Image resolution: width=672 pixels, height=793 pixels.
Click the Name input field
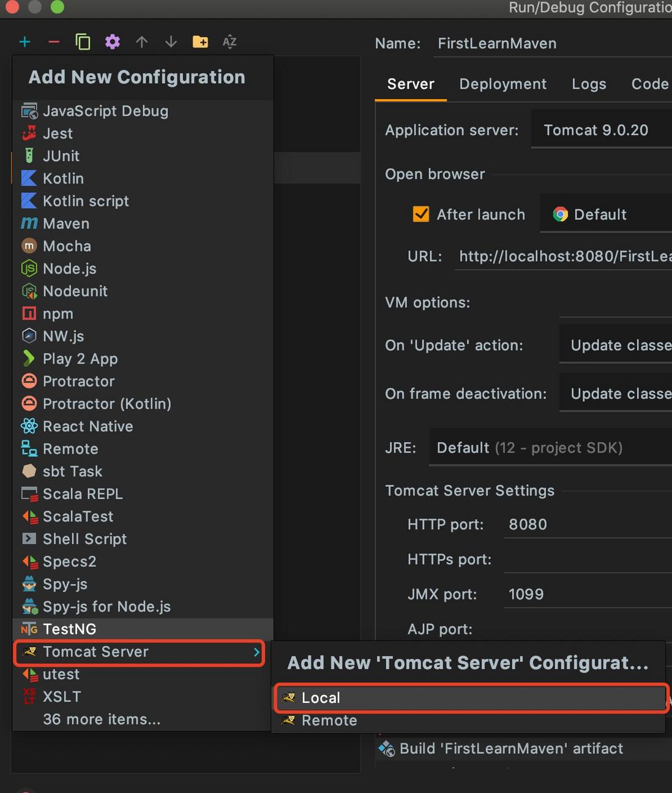point(553,43)
